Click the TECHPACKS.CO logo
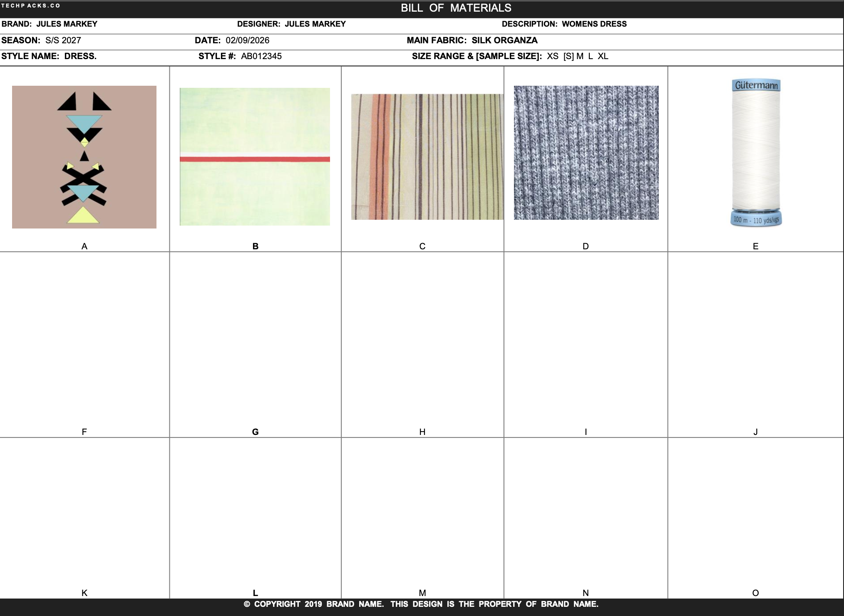Image resolution: width=844 pixels, height=616 pixels. click(x=31, y=6)
